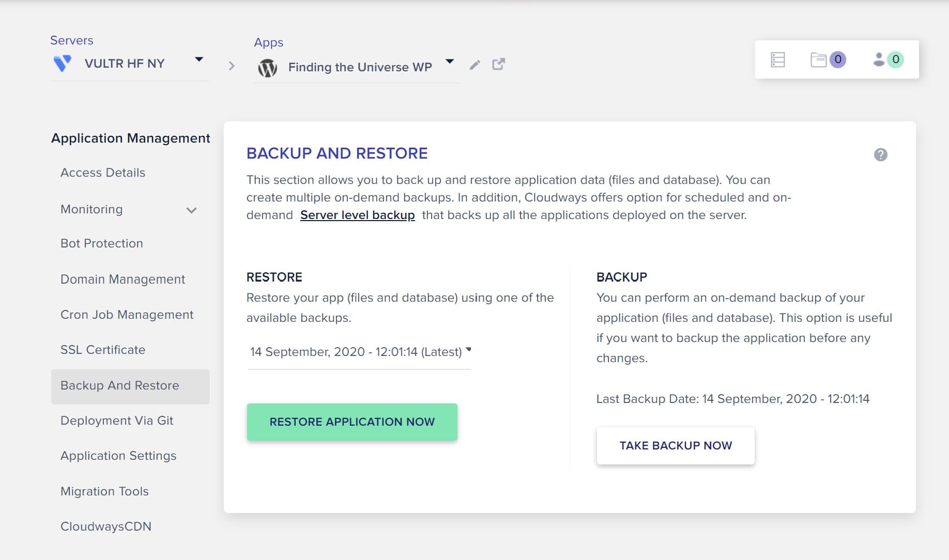Click the chevron between server and app
This screenshot has height=560, width=949.
click(x=231, y=66)
